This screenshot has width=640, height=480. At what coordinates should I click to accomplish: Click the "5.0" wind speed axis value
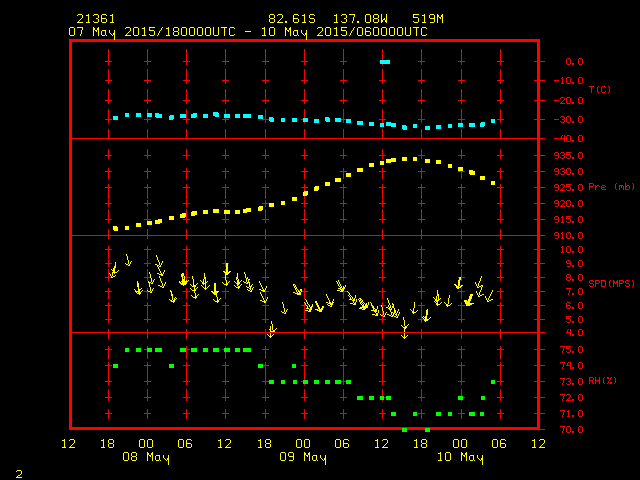(x=574, y=320)
